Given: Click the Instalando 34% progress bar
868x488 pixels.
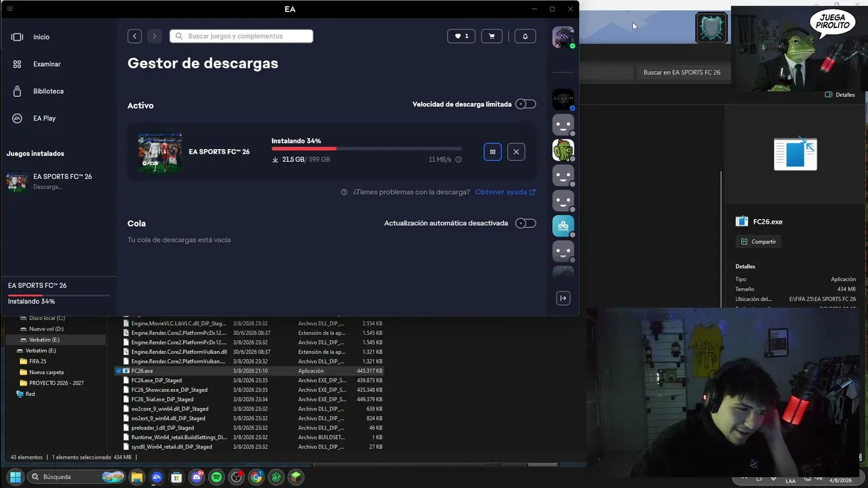Looking at the screenshot, I should pyautogui.click(x=366, y=148).
